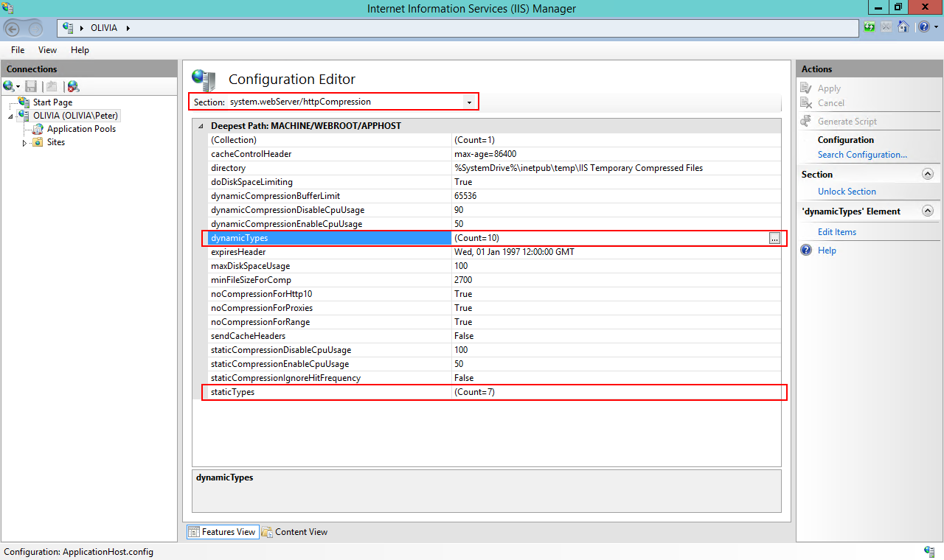This screenshot has height=560, width=944.
Task: Collapse the OLIVIA server node
Action: point(11,116)
